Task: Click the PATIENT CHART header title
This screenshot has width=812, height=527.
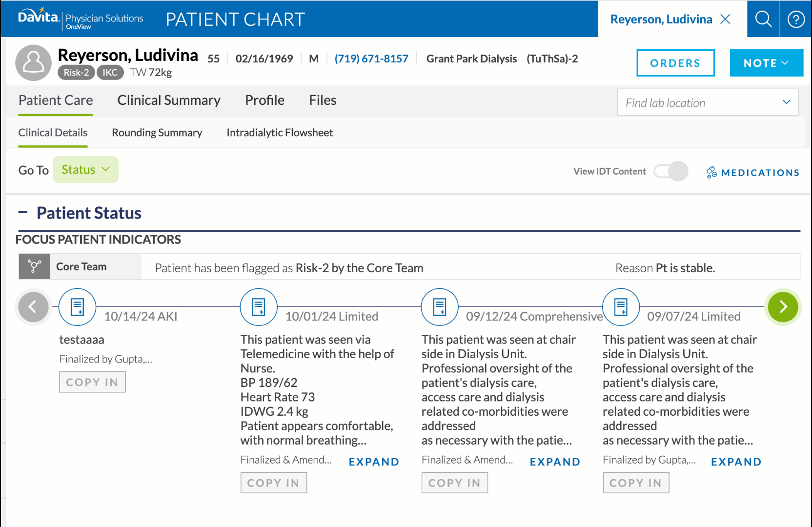Action: [x=235, y=20]
